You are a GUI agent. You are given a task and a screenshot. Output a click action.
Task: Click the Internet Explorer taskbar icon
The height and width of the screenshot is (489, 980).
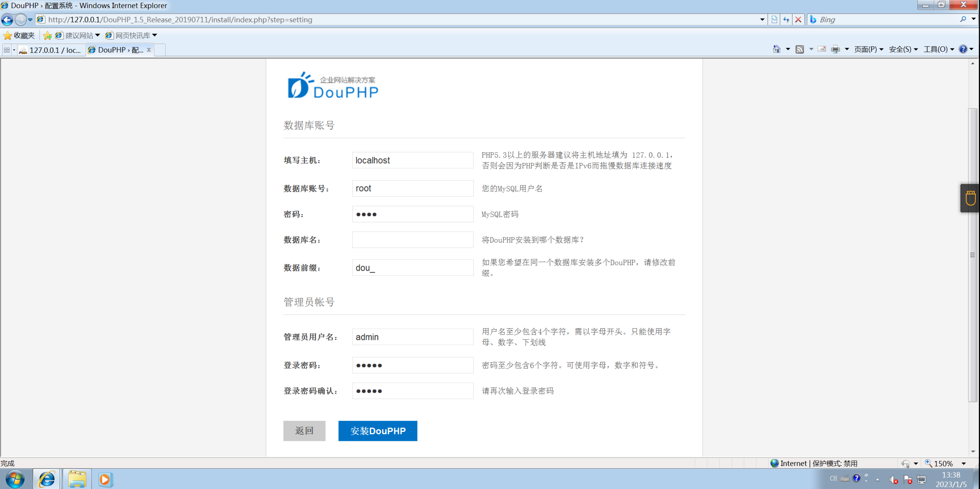click(x=46, y=479)
